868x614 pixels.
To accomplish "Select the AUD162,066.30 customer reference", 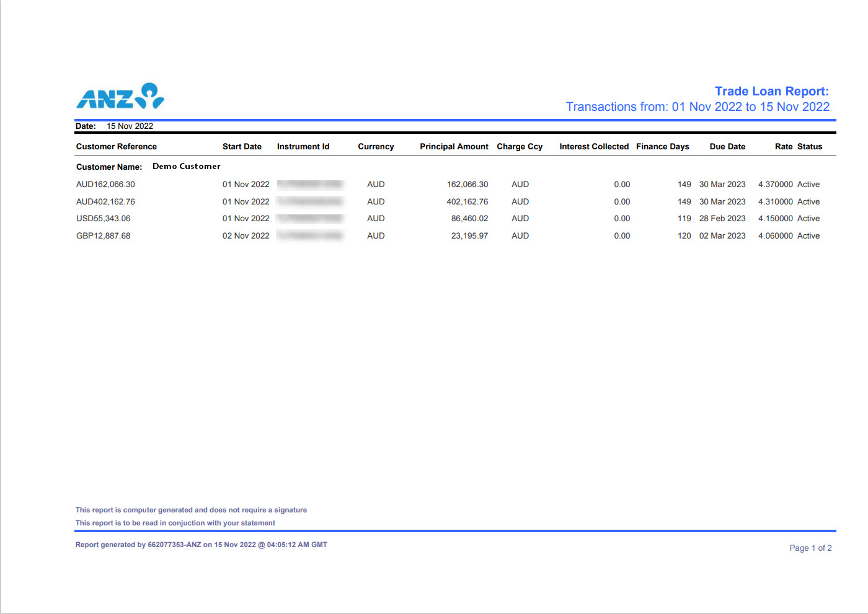I will 105,185.
